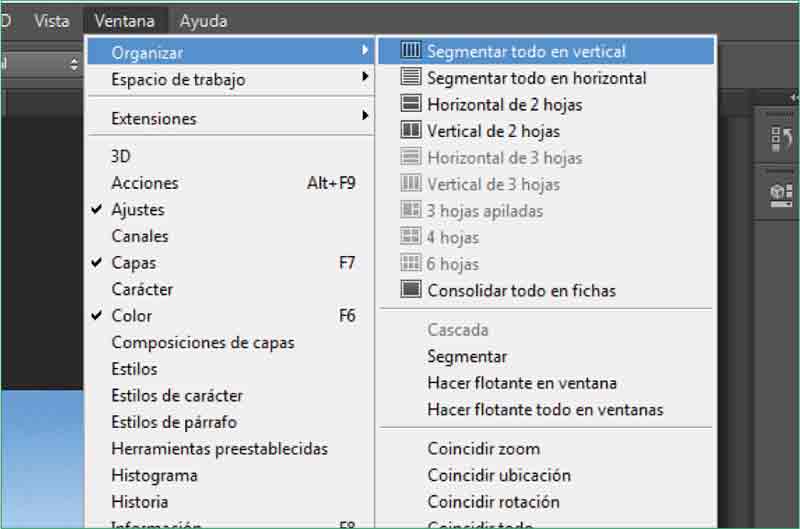
Task: Open the options bar dropdown spinner at left
Action: (x=73, y=64)
